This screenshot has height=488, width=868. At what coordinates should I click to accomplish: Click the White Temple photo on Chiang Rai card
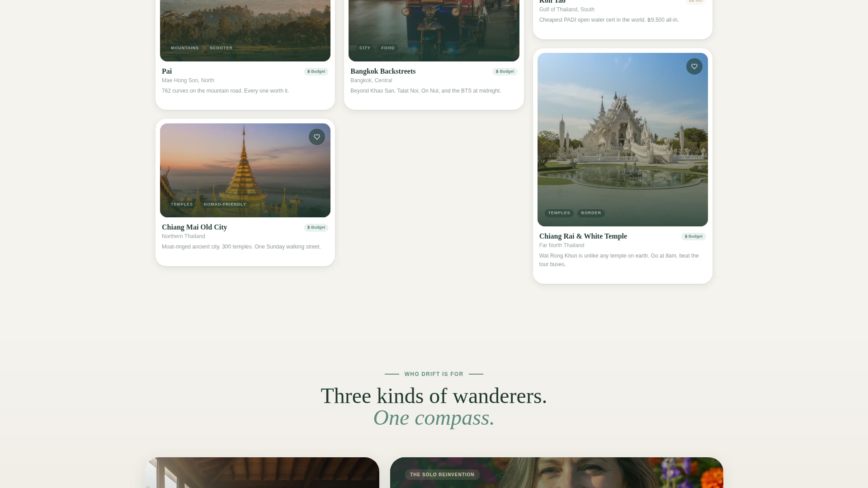623,139
